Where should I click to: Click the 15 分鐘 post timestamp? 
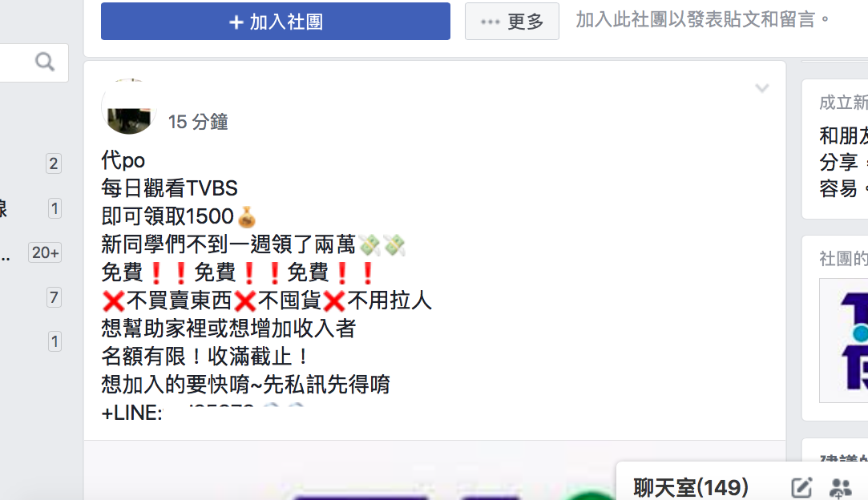[198, 122]
